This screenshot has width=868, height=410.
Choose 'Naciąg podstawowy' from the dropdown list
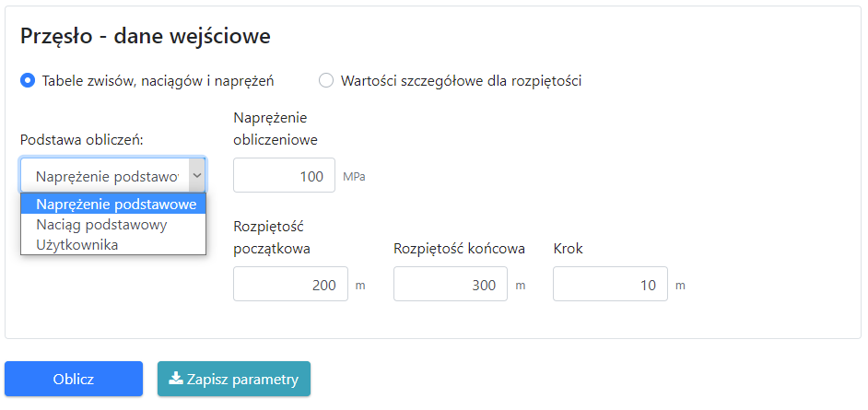pyautogui.click(x=101, y=225)
